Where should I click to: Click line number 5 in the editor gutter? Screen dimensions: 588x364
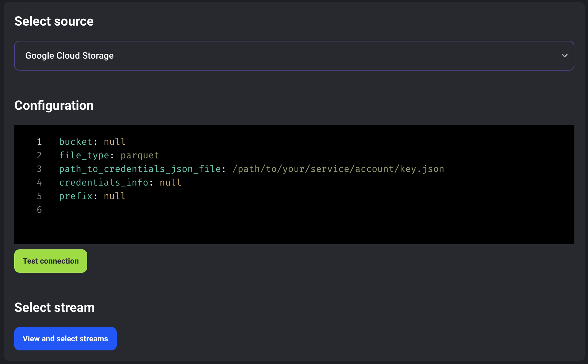click(39, 196)
